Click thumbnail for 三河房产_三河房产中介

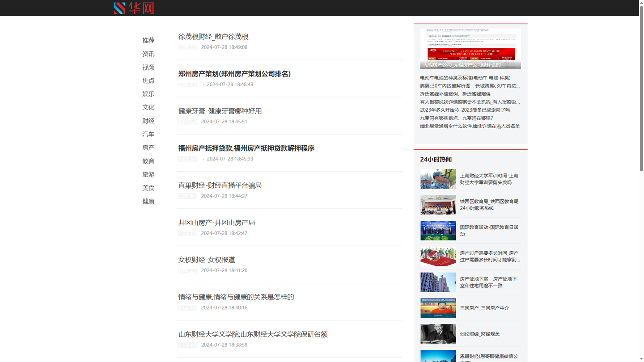(x=438, y=308)
